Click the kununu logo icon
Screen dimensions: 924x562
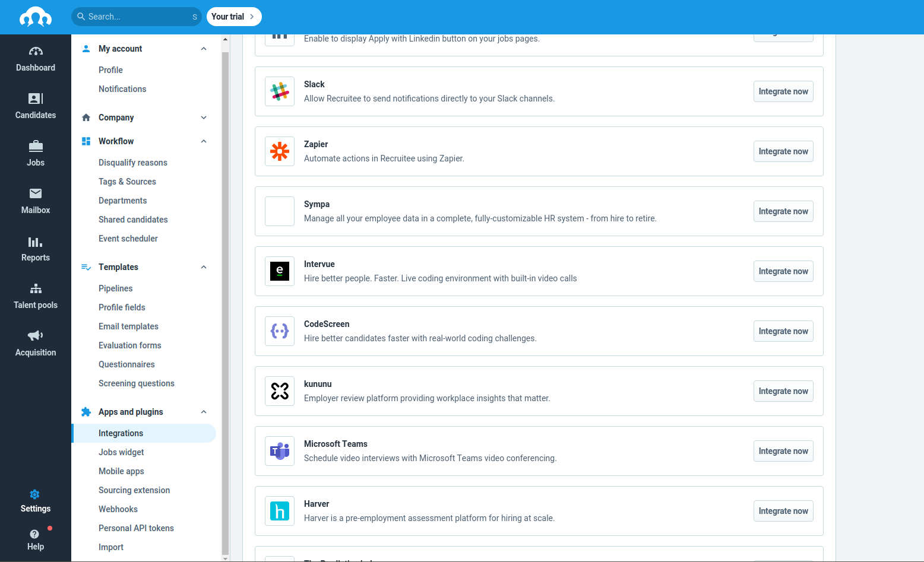[280, 391]
